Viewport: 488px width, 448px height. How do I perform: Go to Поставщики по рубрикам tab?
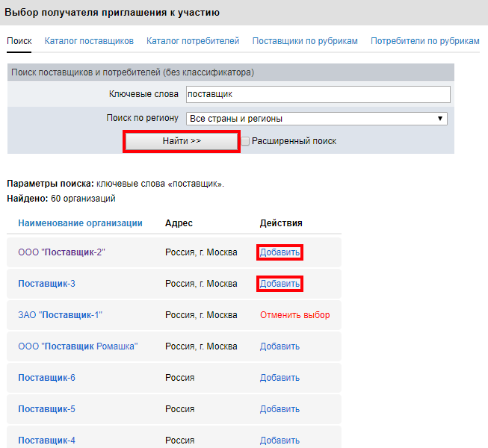tap(305, 40)
